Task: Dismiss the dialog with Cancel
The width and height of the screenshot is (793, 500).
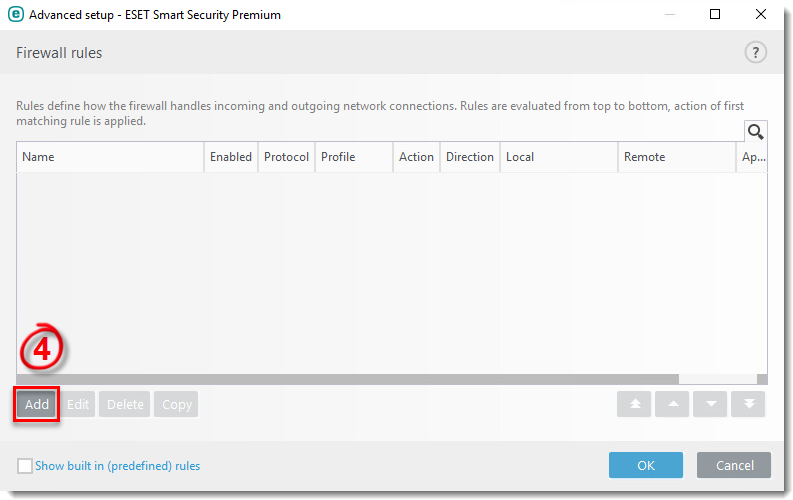Action: click(x=734, y=465)
